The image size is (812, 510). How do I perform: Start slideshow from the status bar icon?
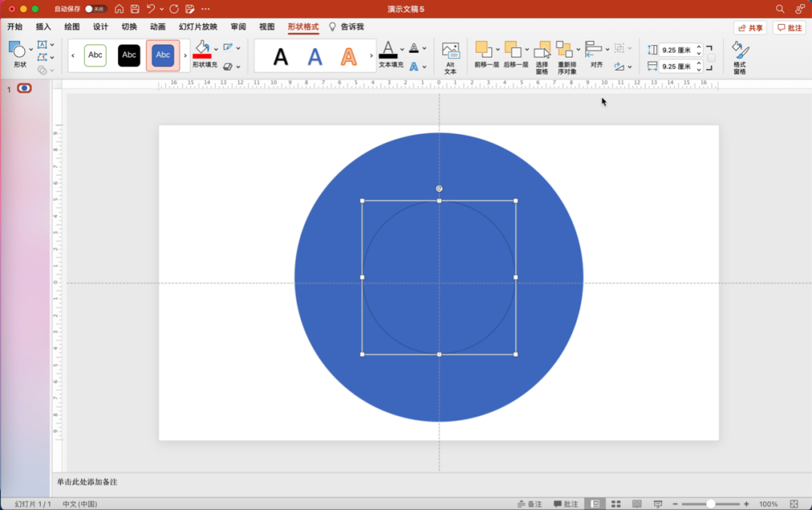658,504
